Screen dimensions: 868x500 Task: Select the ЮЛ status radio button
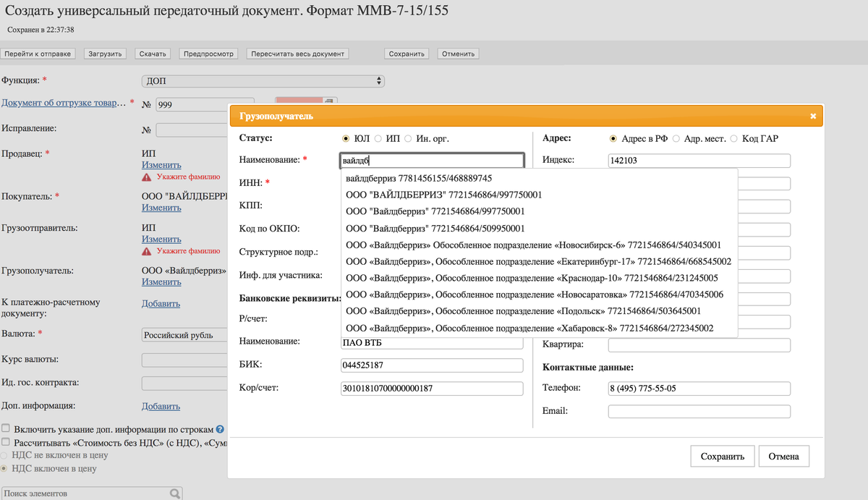(x=346, y=138)
